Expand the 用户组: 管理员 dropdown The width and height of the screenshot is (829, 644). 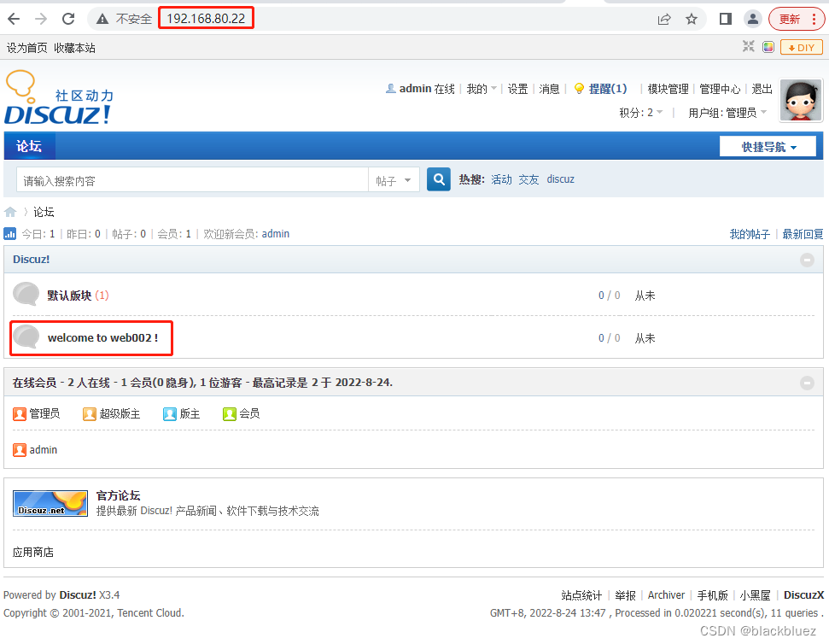pyautogui.click(x=727, y=113)
